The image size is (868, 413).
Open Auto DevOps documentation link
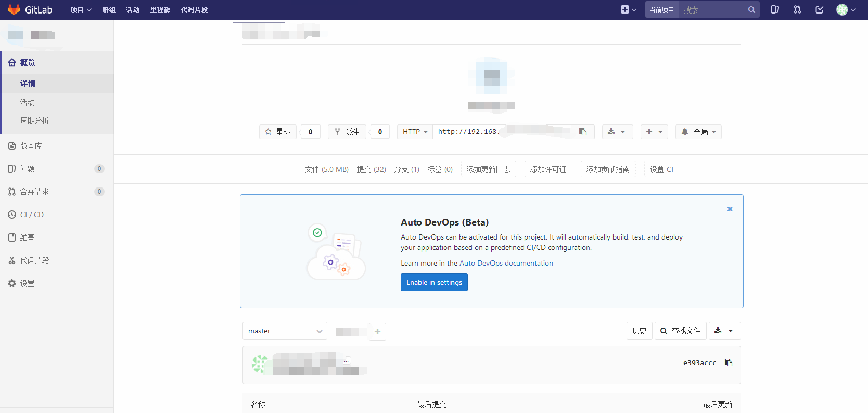[x=506, y=263]
